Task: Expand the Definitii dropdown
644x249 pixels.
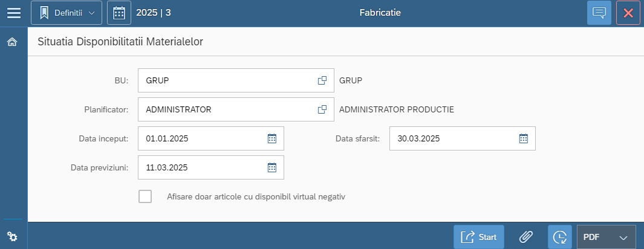Action: tap(67, 13)
